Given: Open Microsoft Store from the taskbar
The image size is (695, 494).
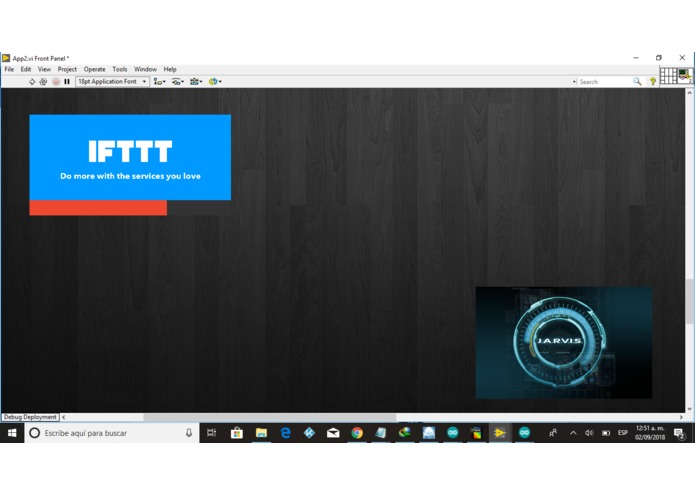Looking at the screenshot, I should pyautogui.click(x=237, y=433).
